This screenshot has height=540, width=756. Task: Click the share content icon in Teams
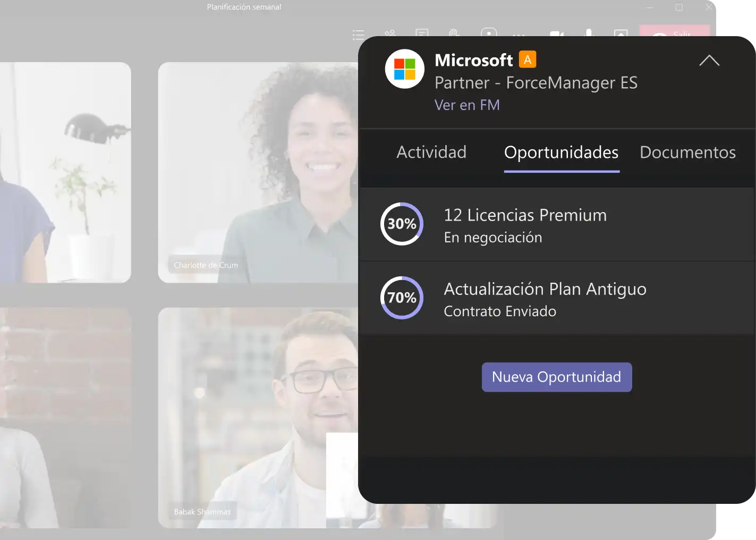[x=621, y=33]
